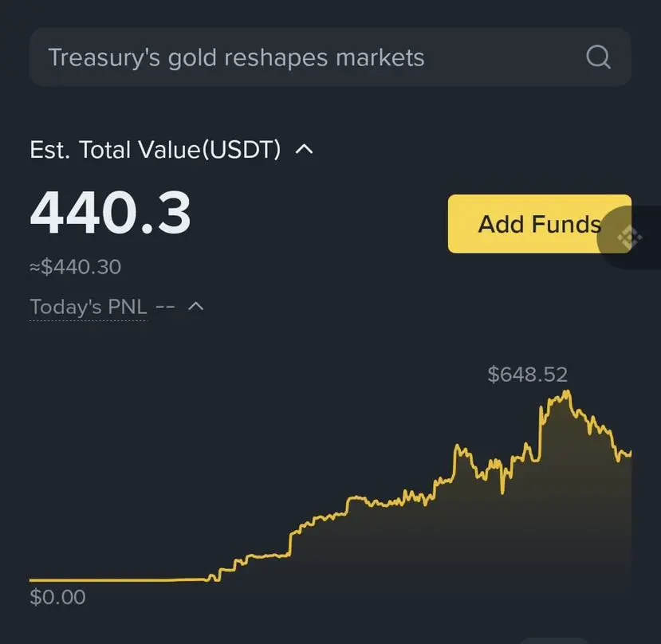Toggle balance visibility chevron beside Est. Total Value
661x644 pixels.
304,149
